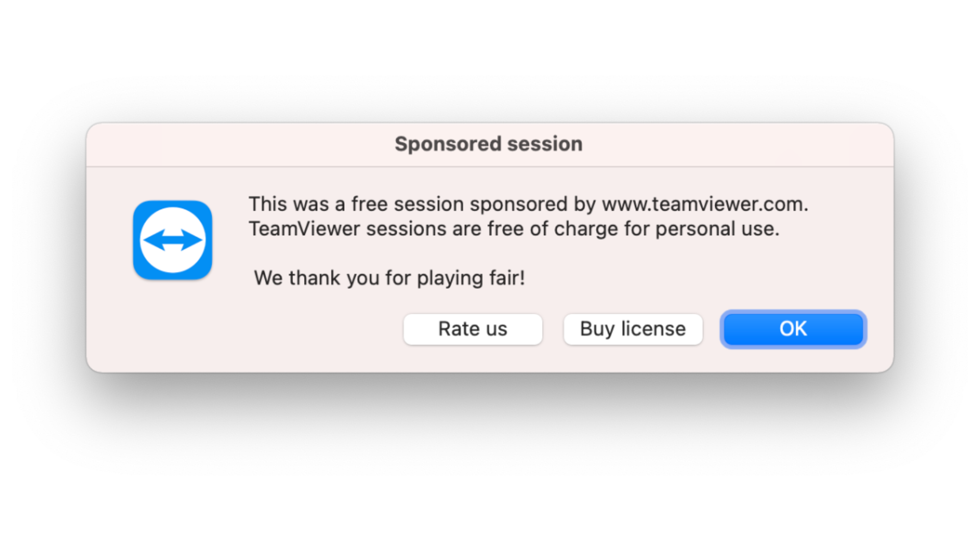Click the 'We thank you for playing fair!' text

389,278
